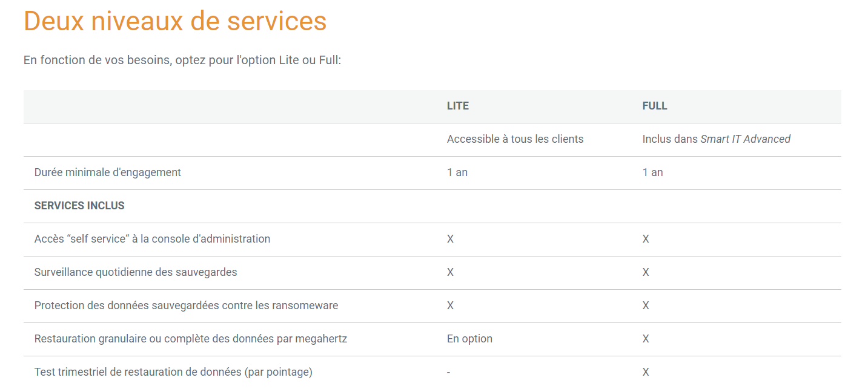Click "Accessible à tous les clients" text

515,139
